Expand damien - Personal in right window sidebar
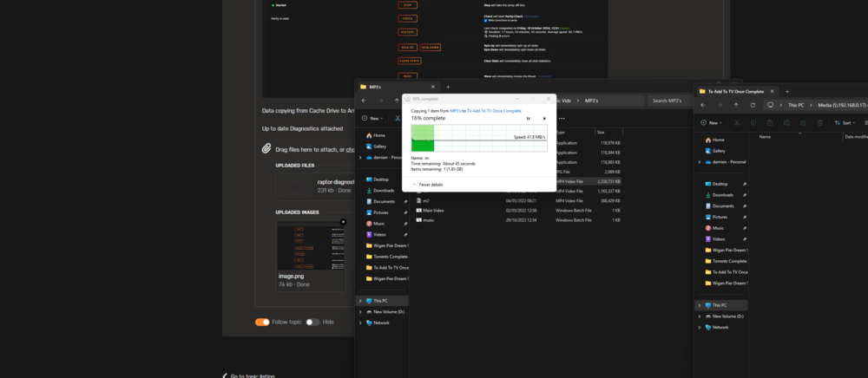Image resolution: width=868 pixels, height=378 pixels. tap(700, 162)
